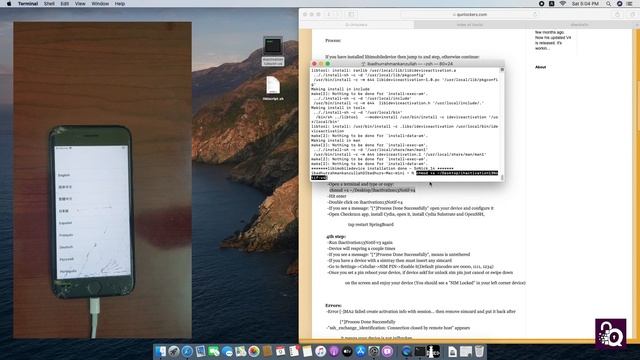Toggle the Safari sidebar button
640x360 pixels.
click(x=351, y=14)
